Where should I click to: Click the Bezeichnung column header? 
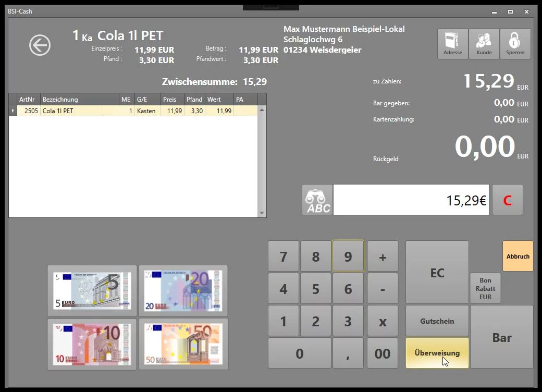click(x=80, y=100)
